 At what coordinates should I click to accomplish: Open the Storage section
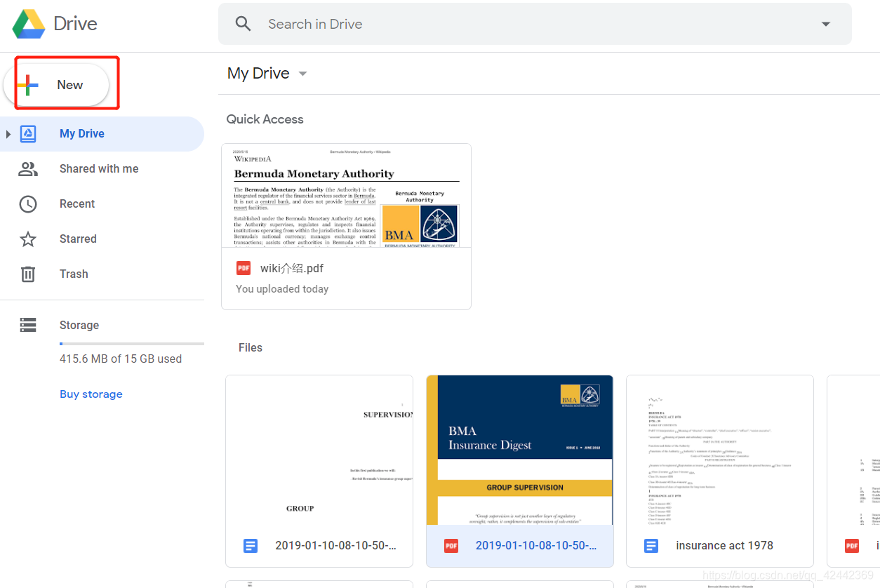[x=79, y=325]
